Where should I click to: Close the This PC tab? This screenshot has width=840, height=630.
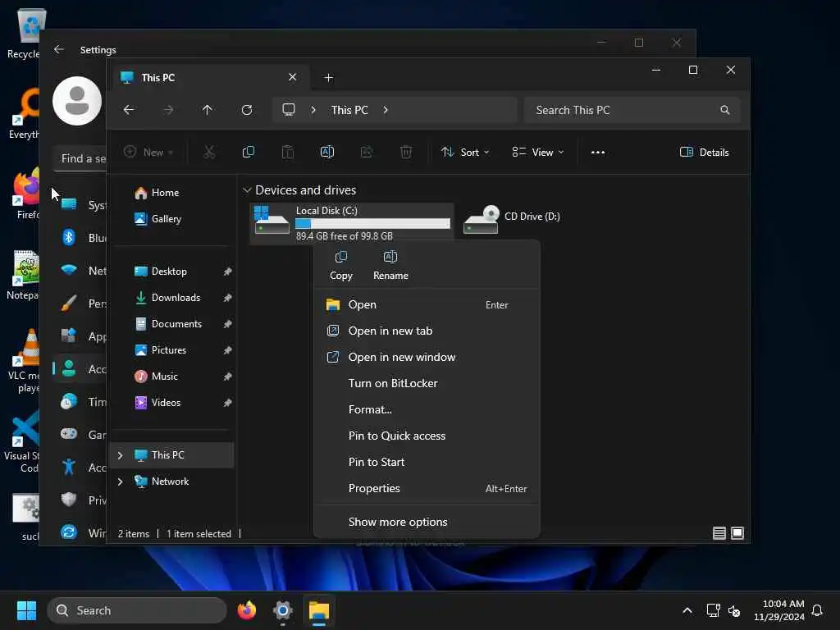(x=293, y=77)
